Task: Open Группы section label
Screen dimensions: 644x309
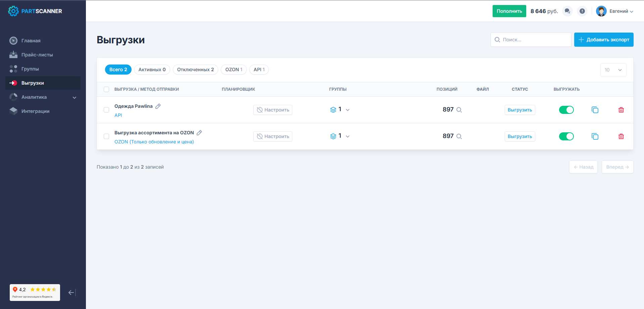Action: click(30, 69)
